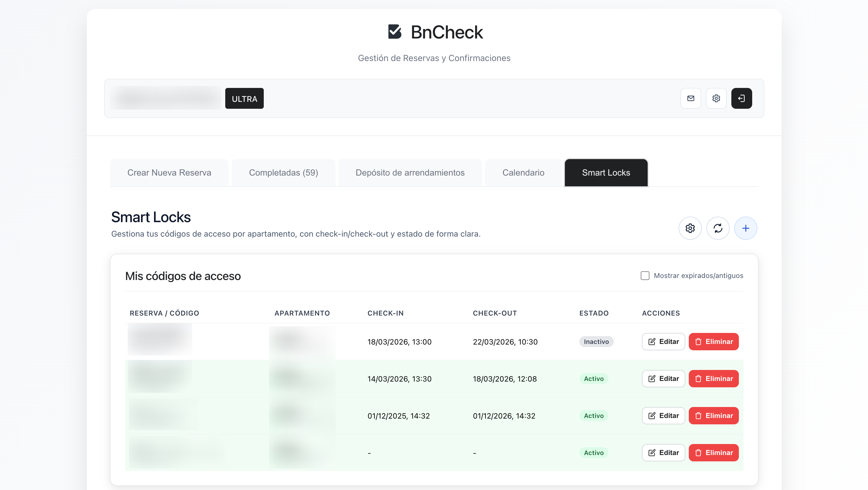Select the Smart Locks tab

click(606, 173)
